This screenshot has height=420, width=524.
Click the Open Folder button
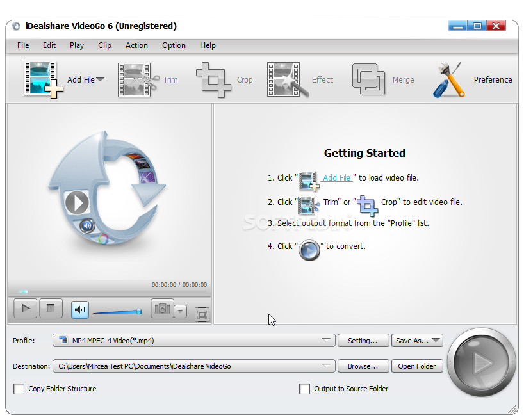click(417, 366)
